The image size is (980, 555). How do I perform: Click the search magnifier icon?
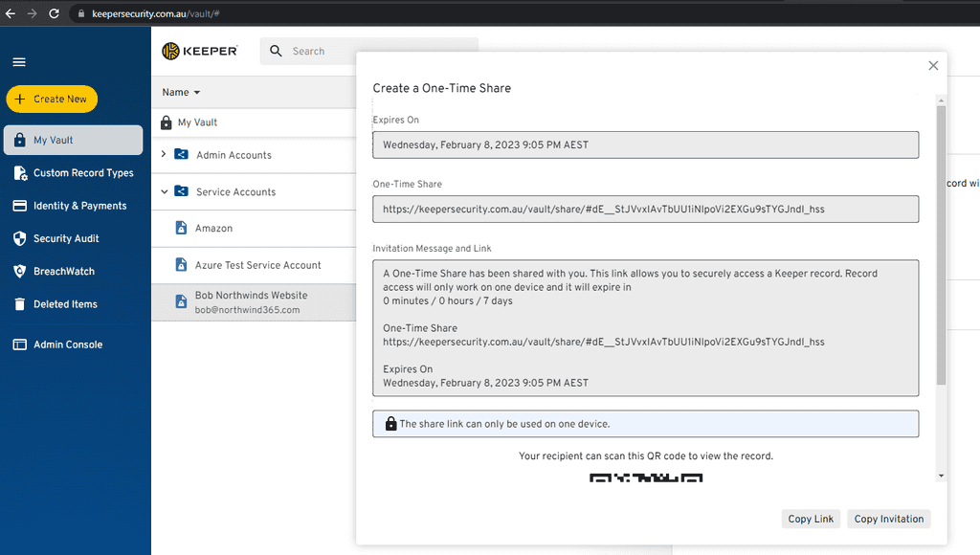[x=275, y=51]
